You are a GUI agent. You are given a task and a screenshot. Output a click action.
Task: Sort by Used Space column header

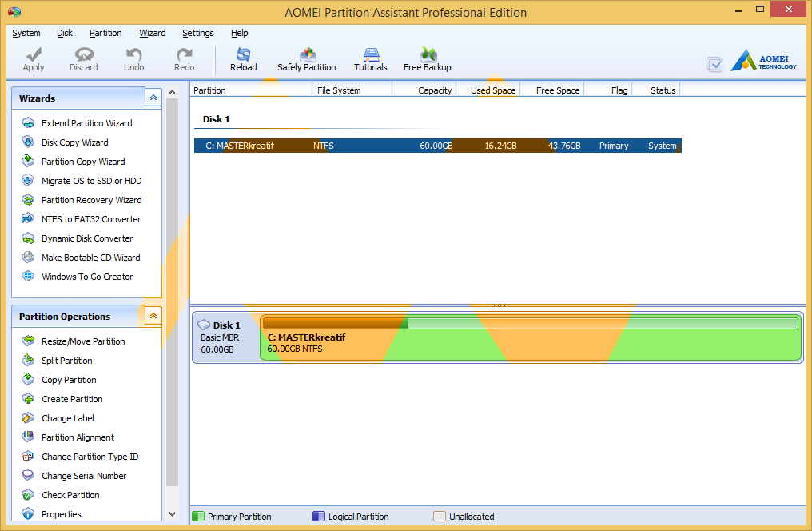click(488, 90)
